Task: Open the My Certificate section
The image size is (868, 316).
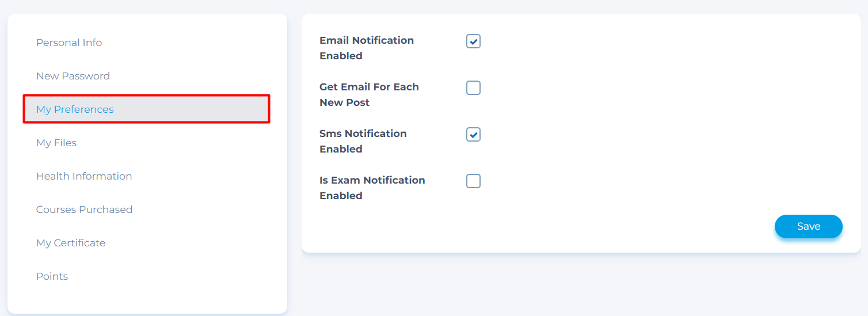Action: 71,243
